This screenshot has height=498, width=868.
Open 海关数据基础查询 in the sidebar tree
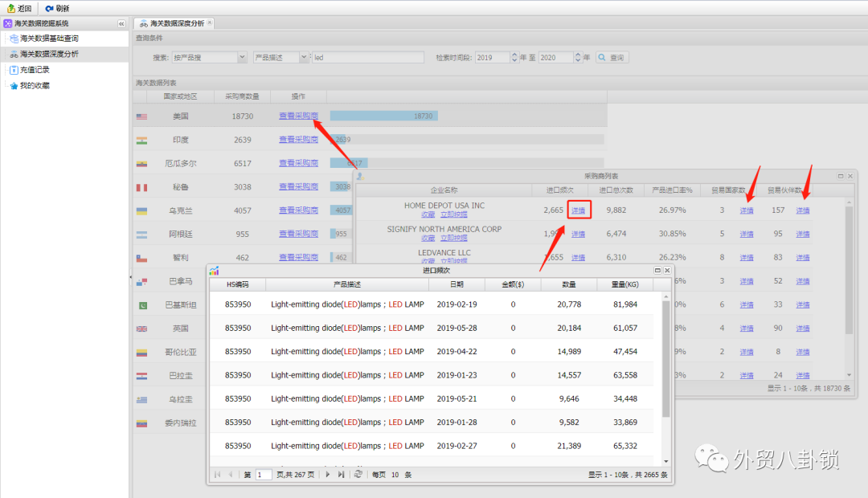(49, 39)
